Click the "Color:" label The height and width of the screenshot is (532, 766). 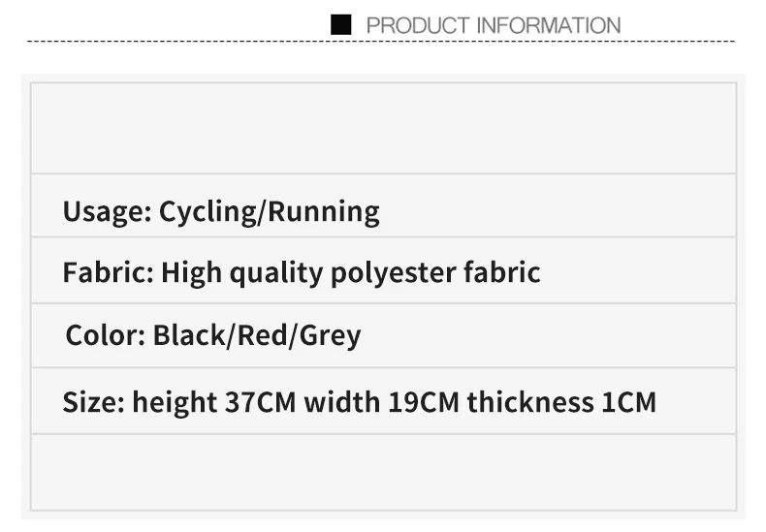(x=105, y=335)
